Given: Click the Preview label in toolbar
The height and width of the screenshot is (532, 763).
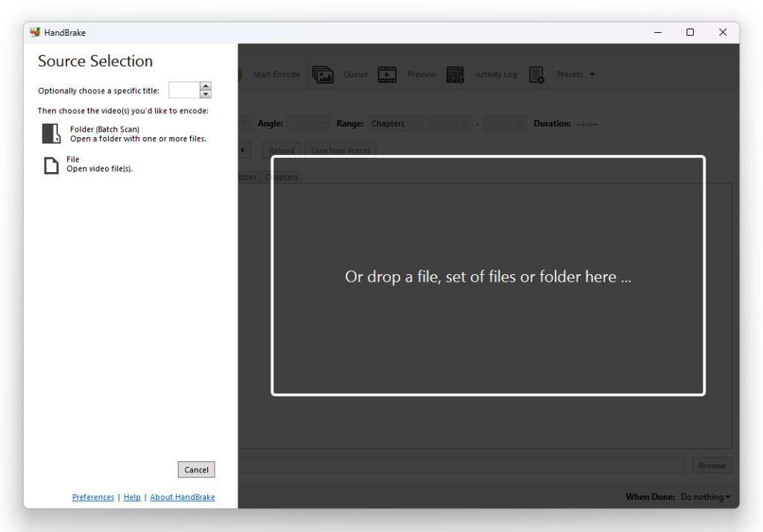Looking at the screenshot, I should (x=422, y=75).
